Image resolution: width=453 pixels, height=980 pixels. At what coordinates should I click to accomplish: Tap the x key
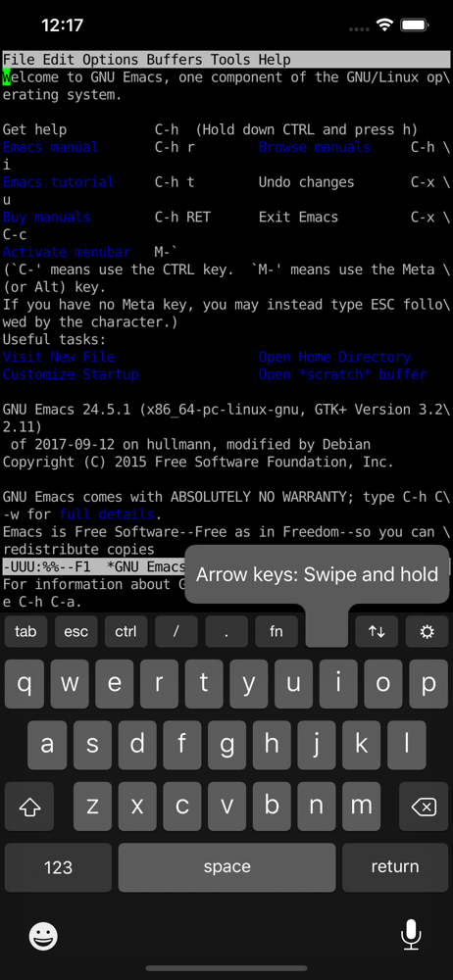coord(137,807)
